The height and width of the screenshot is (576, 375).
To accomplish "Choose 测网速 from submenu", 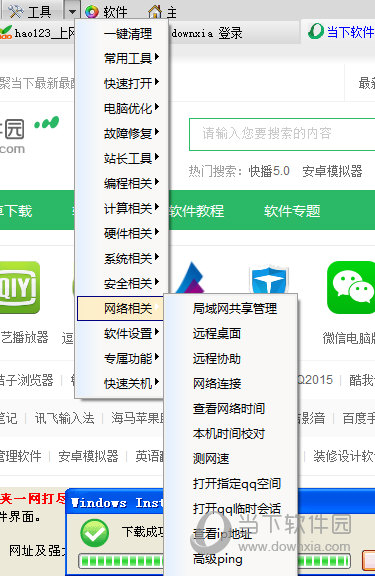I will coord(231,458).
